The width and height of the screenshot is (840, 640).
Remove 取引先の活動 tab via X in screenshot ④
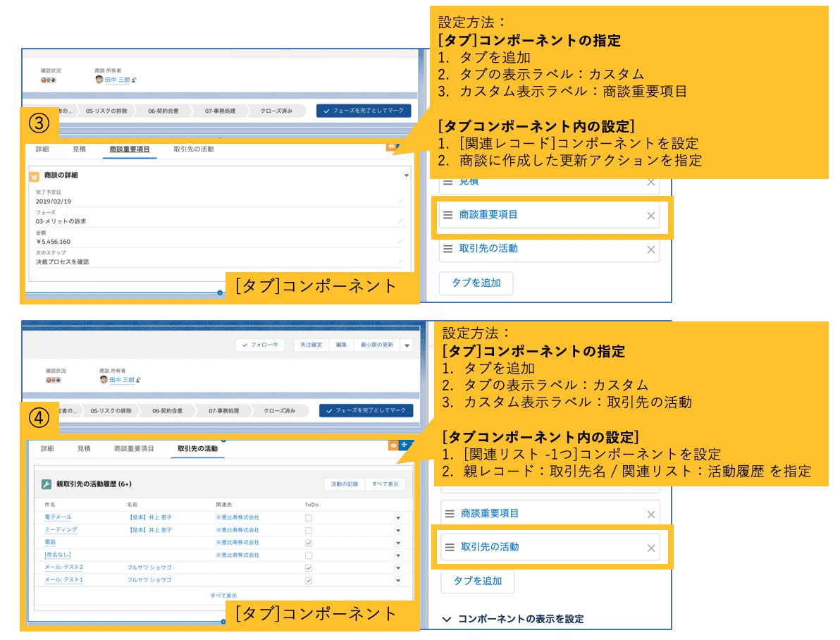click(x=651, y=548)
